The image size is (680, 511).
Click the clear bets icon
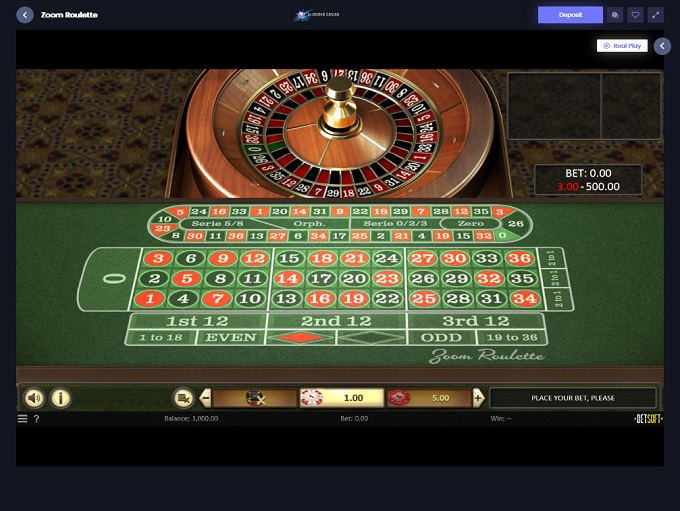click(183, 398)
